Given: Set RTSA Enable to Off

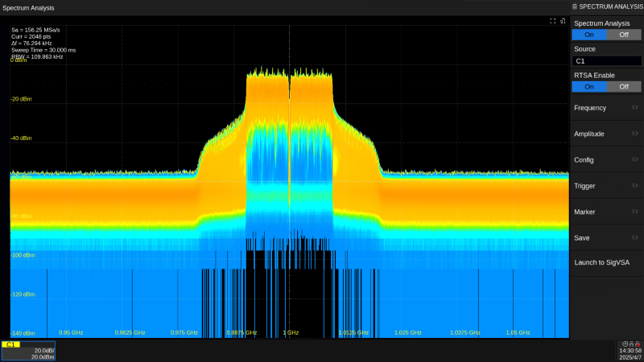Looking at the screenshot, I should pyautogui.click(x=624, y=87).
